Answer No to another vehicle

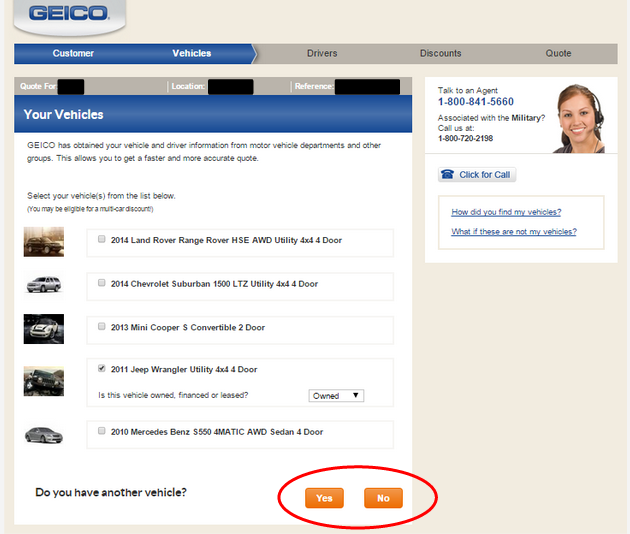[383, 498]
